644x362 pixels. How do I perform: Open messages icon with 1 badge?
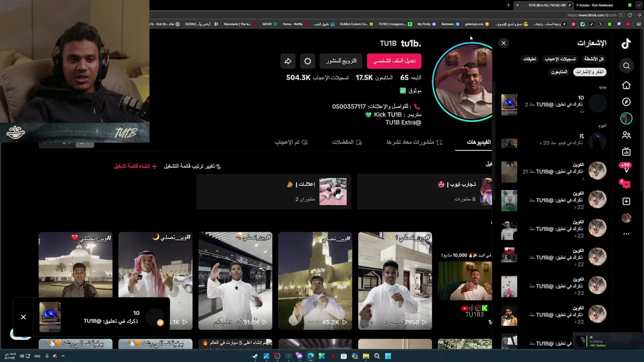(x=625, y=184)
